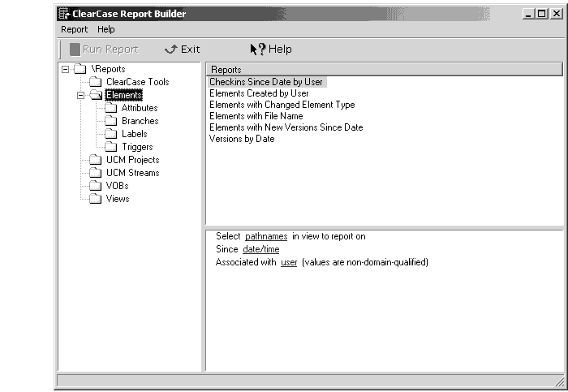
Task: Select the ClearCase Tools folder icon
Action: click(x=95, y=81)
